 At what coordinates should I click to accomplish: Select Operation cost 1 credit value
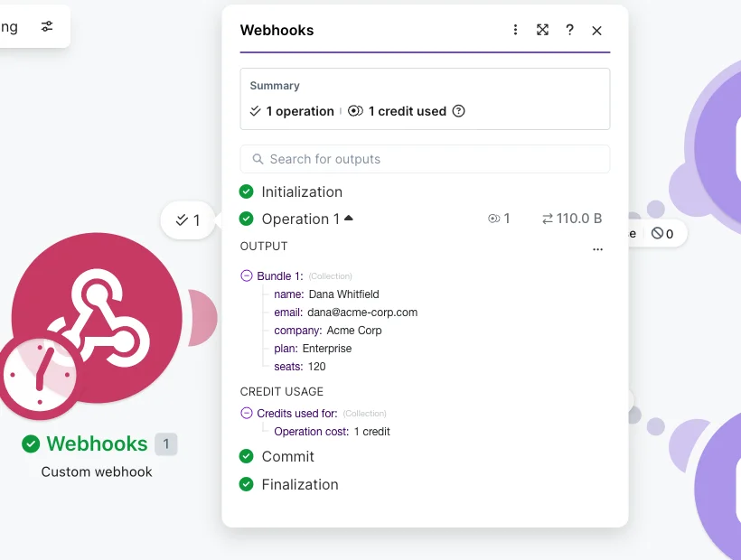point(372,432)
